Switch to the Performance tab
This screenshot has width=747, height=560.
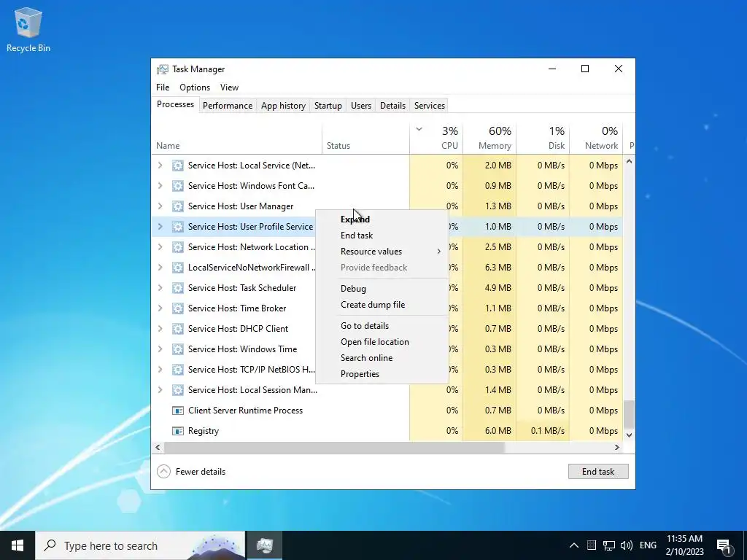(228, 106)
